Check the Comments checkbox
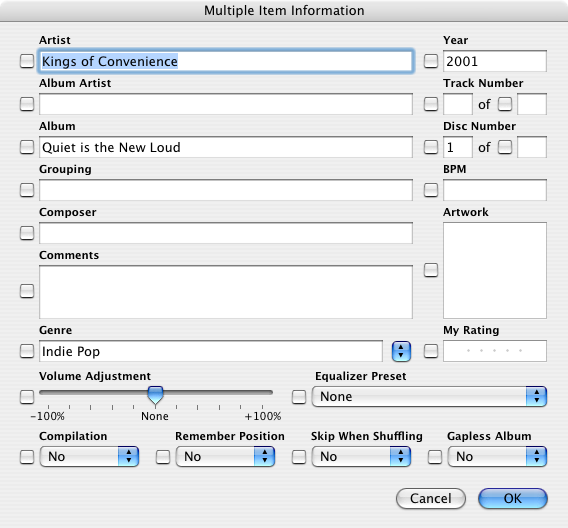The image size is (568, 528). (27, 291)
